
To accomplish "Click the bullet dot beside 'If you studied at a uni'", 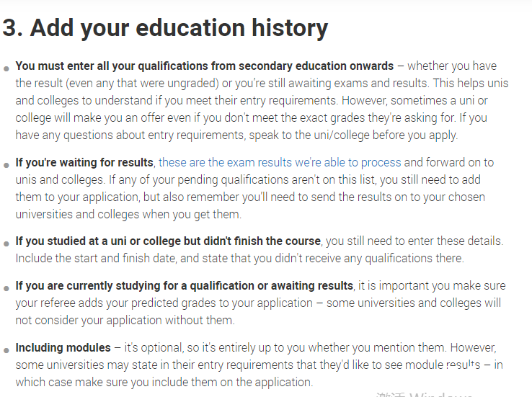I will pos(6,244).
